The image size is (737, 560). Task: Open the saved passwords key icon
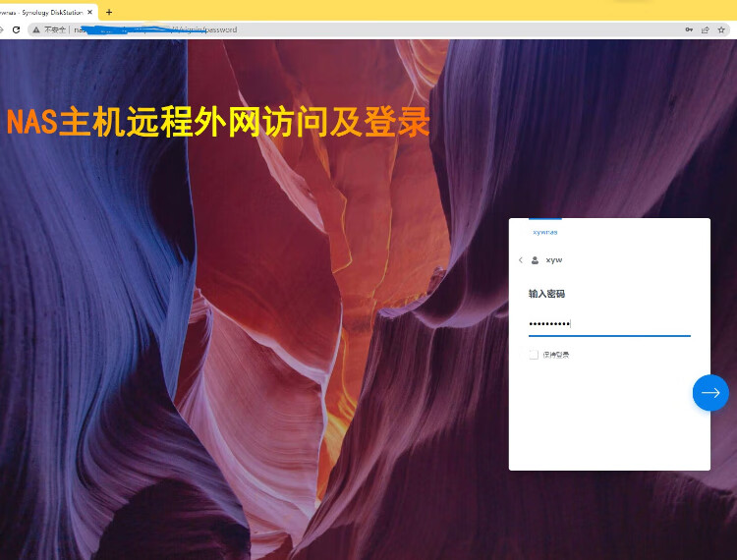(689, 29)
